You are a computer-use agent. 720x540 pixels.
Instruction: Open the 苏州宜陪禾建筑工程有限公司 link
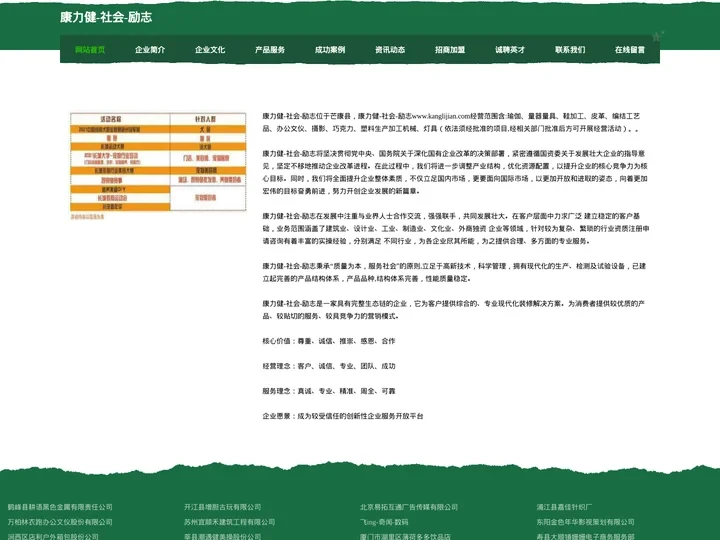coord(229,522)
